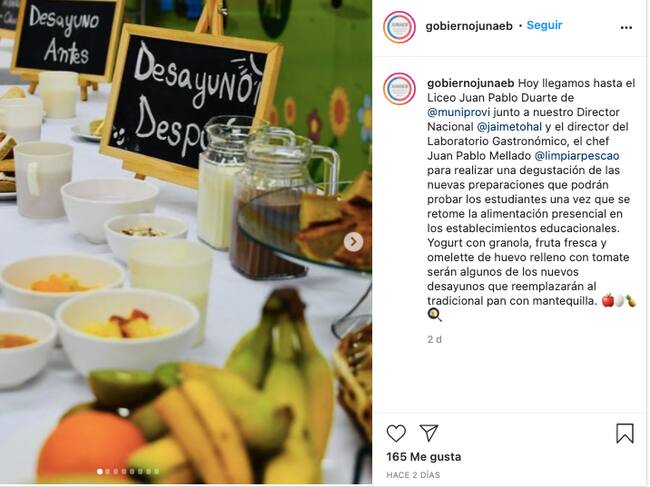
Task: Follow the account with the Seguir link
Action: click(x=544, y=25)
